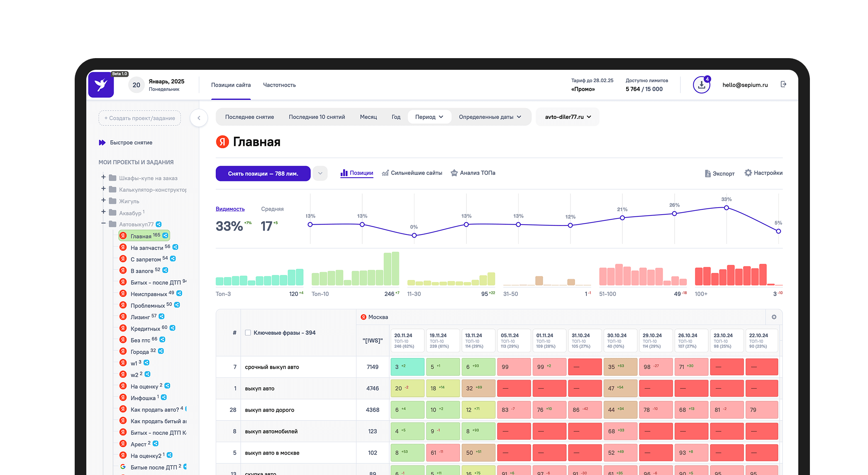Viewport: 868px width, 475px height.
Task: Click share icon beside Без птс 66
Action: pos(163,339)
